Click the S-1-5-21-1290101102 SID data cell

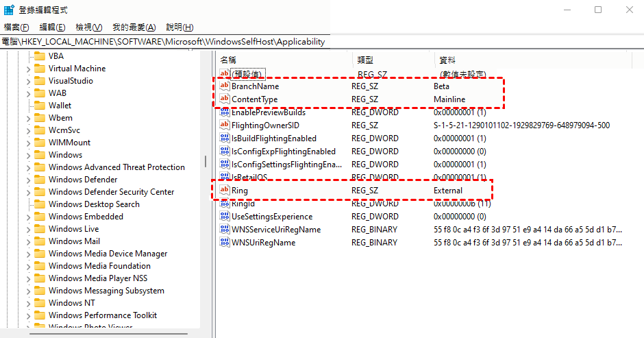tap(521, 125)
